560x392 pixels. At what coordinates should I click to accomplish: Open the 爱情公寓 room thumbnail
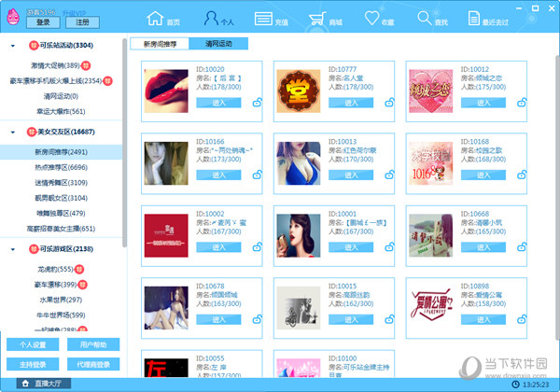(430, 308)
